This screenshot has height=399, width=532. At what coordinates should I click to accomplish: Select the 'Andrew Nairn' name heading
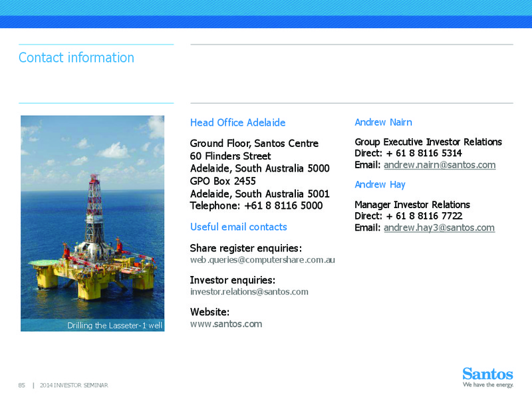click(x=384, y=122)
